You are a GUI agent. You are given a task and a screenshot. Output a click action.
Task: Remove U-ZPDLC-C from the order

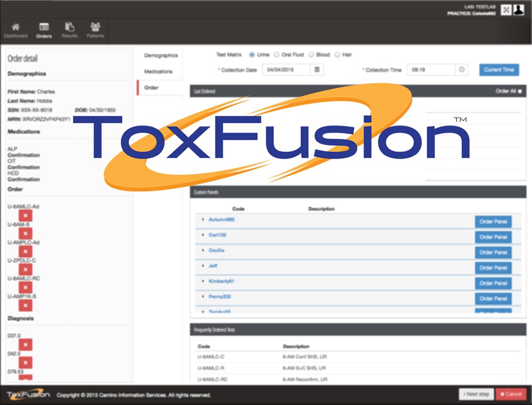pyautogui.click(x=26, y=269)
